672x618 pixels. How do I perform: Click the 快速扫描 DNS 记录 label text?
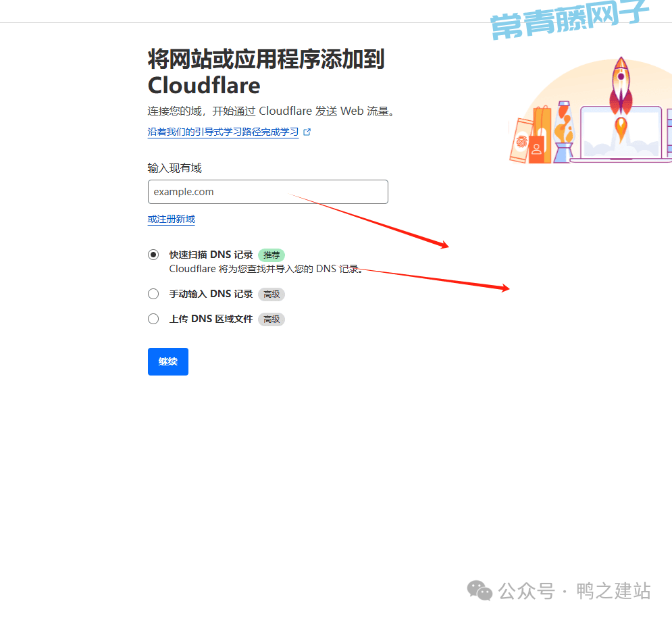pyautogui.click(x=211, y=255)
